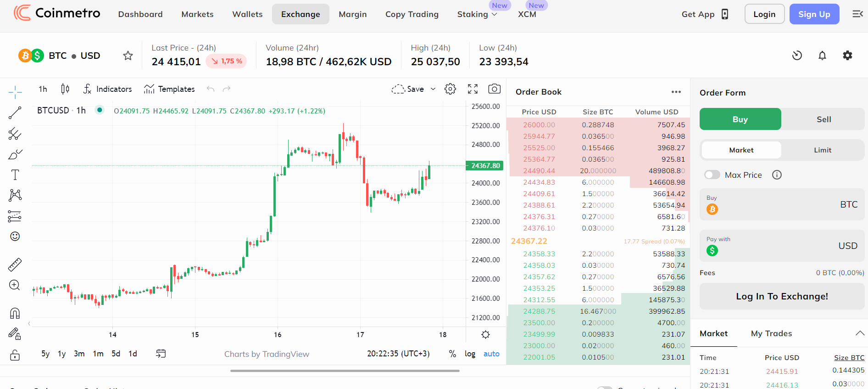Expand the Staking dropdown menu

click(x=477, y=14)
